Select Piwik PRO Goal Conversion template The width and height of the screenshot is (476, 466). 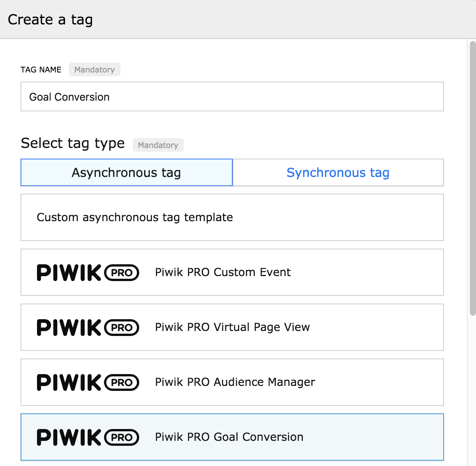pyautogui.click(x=232, y=437)
